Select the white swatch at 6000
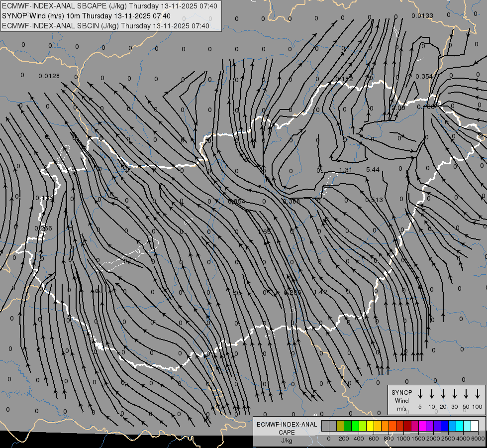 coord(474,426)
